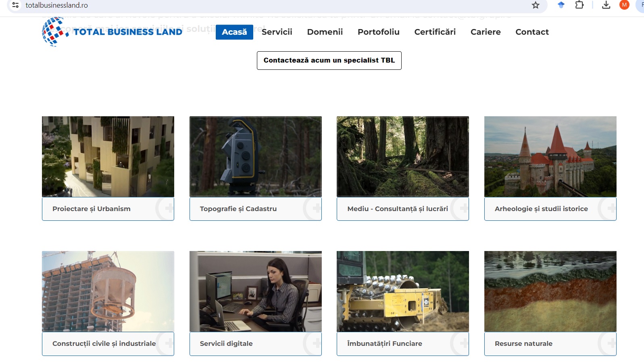Open the Contact link in navigation

click(x=532, y=32)
